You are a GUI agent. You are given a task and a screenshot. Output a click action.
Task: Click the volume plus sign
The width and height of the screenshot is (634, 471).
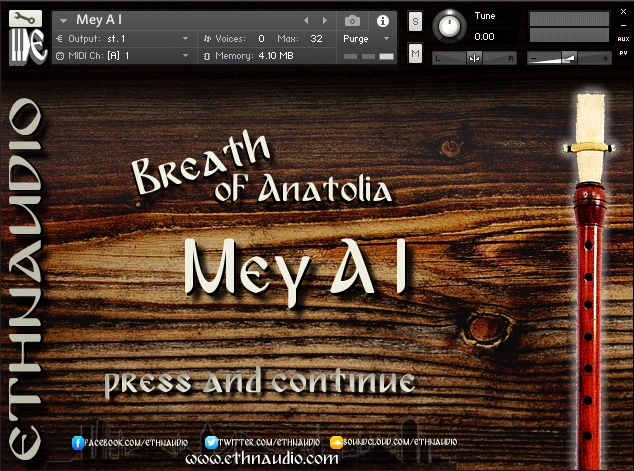pyautogui.click(x=605, y=59)
